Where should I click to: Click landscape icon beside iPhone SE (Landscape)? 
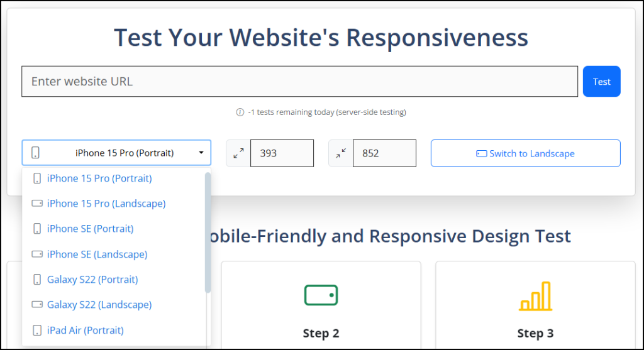[x=37, y=254]
